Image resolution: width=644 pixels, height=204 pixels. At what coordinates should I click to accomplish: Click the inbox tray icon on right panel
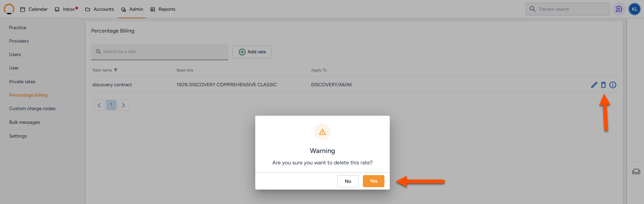click(636, 171)
